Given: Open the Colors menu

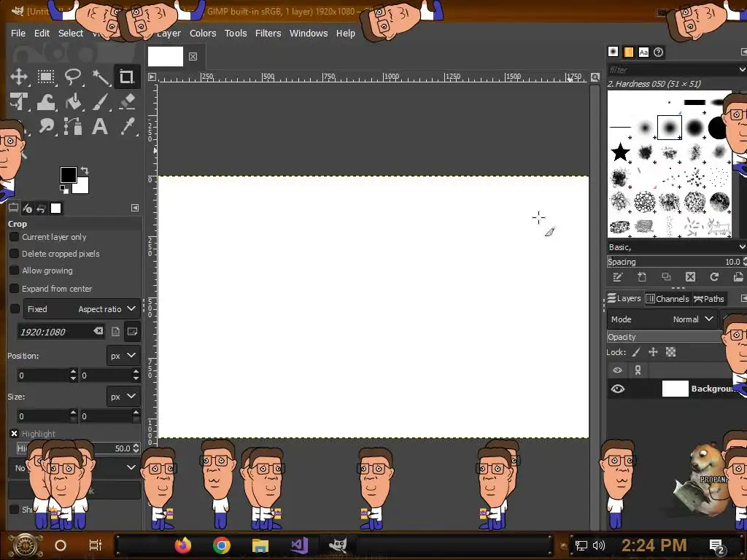Looking at the screenshot, I should coord(203,33).
